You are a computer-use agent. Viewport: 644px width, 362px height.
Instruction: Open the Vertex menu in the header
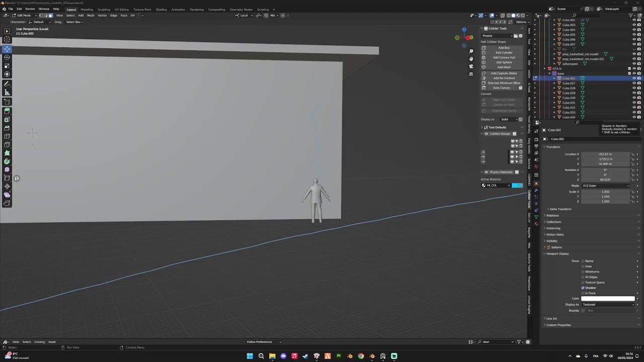coord(102,15)
